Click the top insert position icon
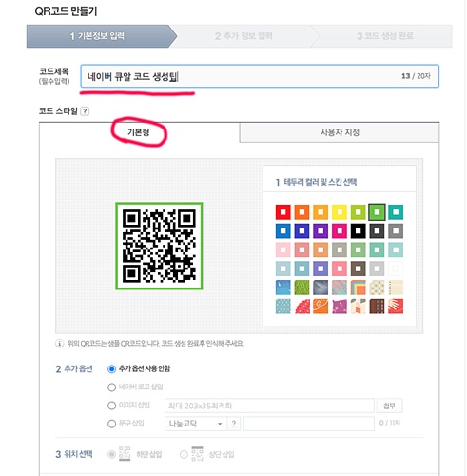This screenshot has height=476, width=467. 197,454
